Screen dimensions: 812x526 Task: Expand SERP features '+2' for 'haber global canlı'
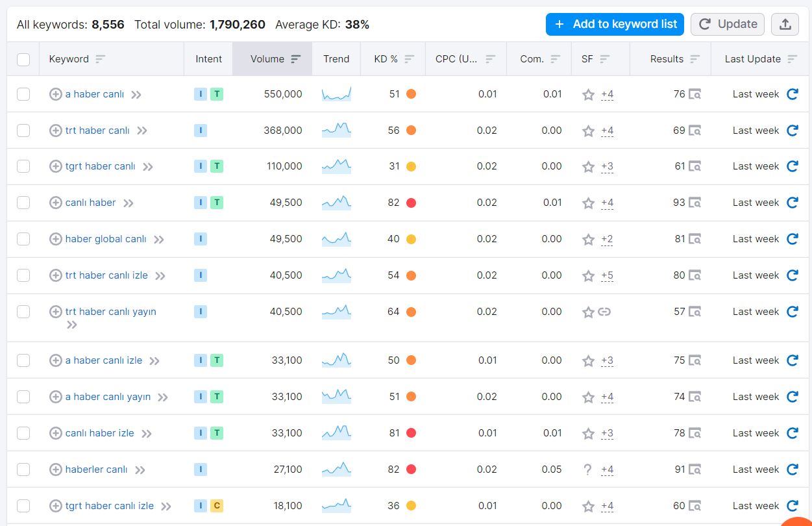pos(607,239)
